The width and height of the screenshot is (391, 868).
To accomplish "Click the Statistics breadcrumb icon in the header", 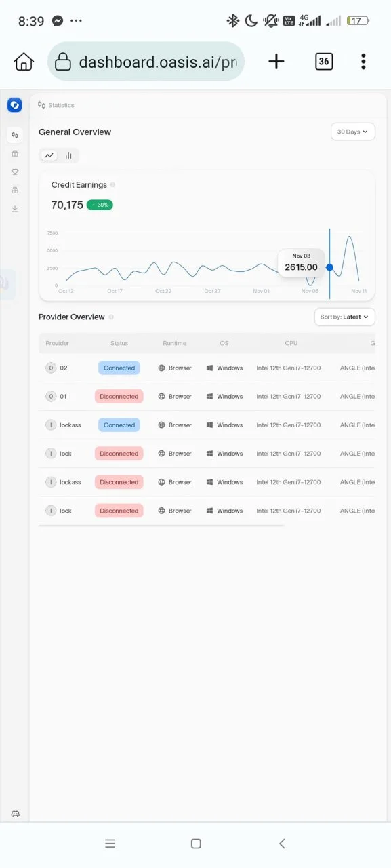I will click(42, 105).
